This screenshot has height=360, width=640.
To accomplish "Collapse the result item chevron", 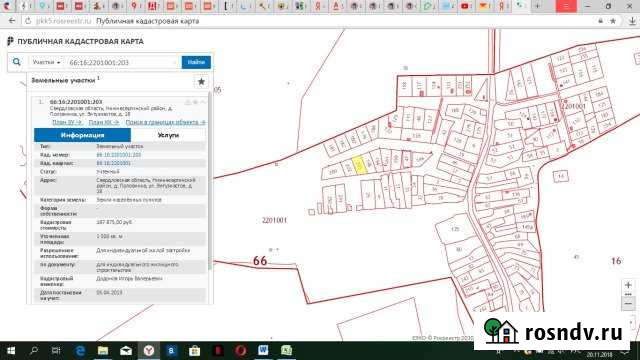I will pos(203,102).
